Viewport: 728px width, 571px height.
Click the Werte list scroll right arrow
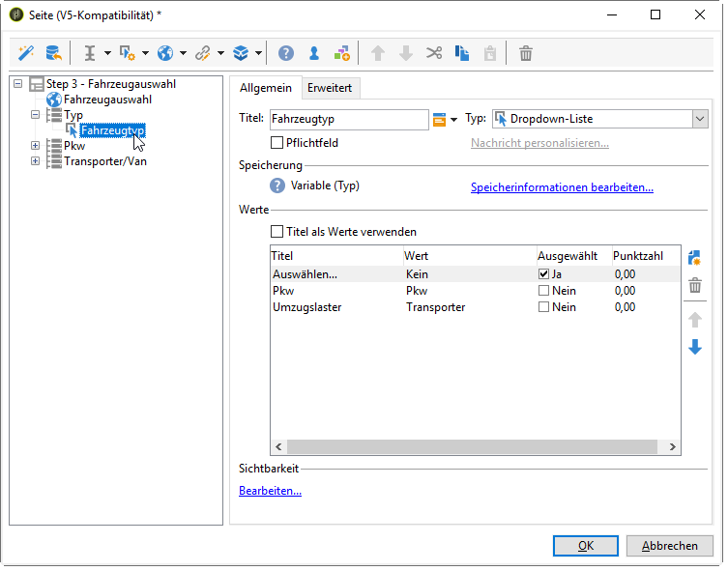672,447
